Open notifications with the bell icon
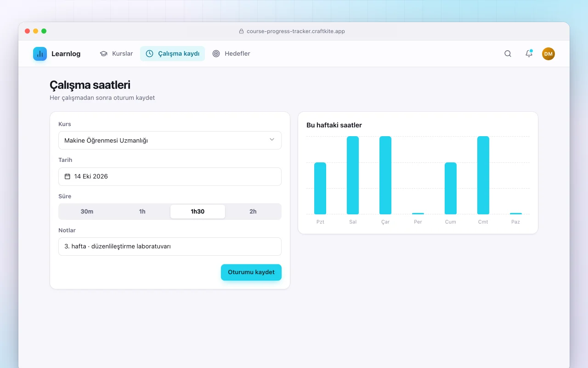 pyautogui.click(x=529, y=54)
